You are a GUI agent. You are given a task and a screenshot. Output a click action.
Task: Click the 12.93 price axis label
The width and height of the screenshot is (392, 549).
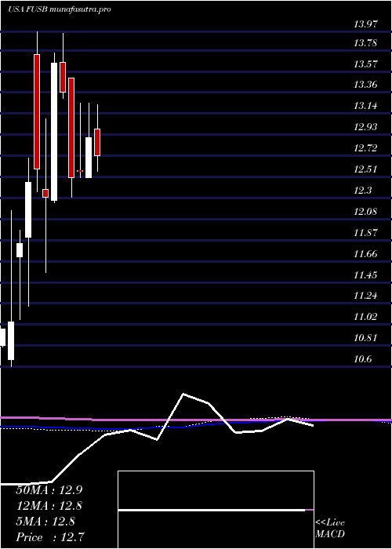tap(366, 127)
